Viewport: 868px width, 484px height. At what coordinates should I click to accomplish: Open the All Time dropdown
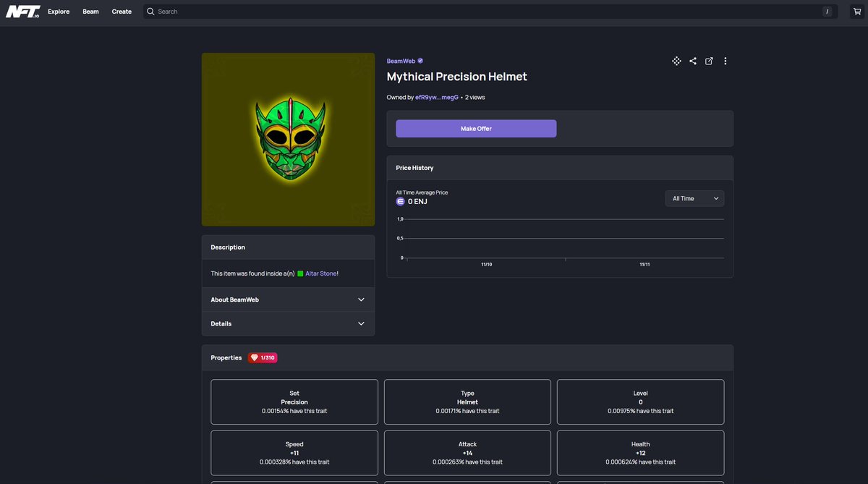pos(694,198)
